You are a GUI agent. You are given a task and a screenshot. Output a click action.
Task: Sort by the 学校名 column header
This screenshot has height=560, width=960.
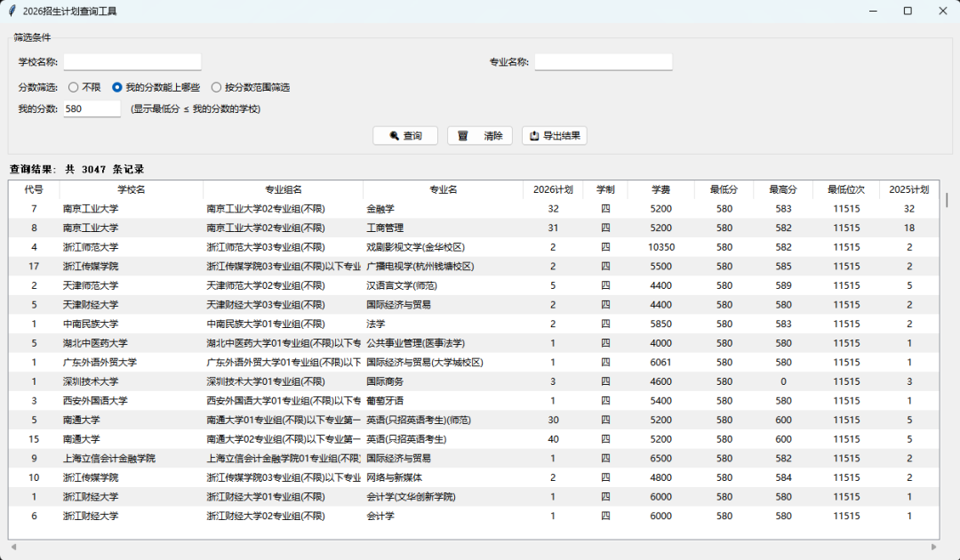(131, 189)
